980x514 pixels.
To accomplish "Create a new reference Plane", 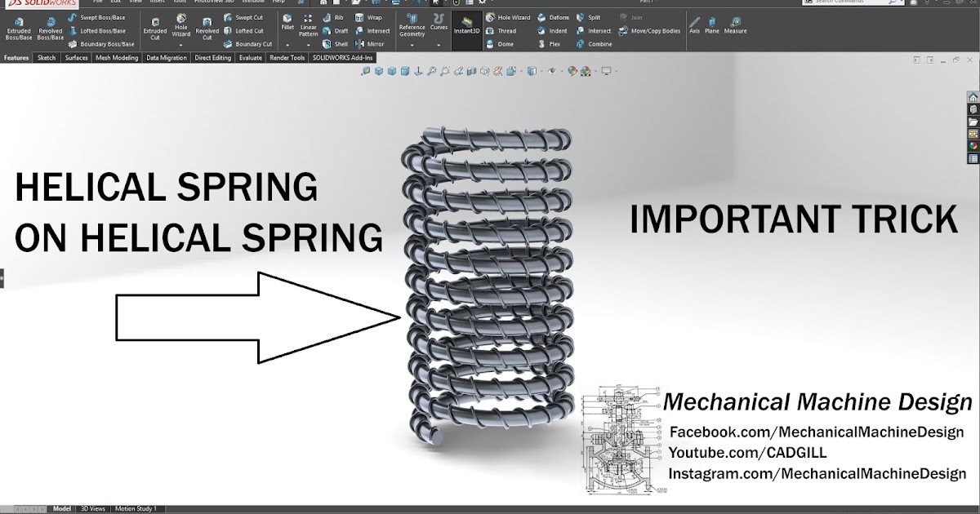I will [x=714, y=27].
